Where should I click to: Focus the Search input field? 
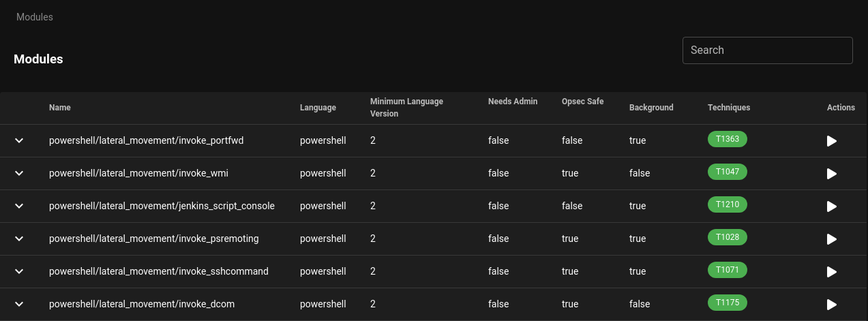pos(767,50)
